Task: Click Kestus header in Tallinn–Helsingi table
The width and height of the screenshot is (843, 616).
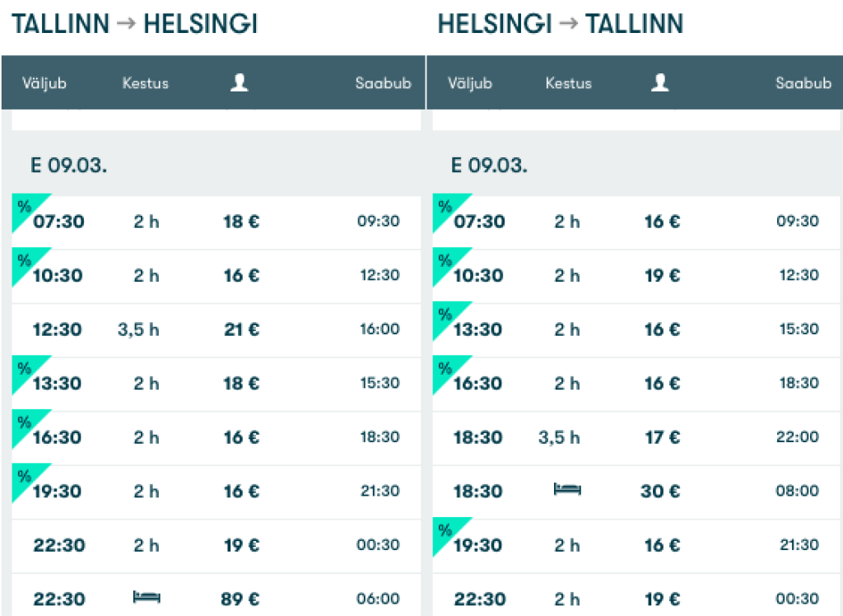Action: [x=145, y=83]
